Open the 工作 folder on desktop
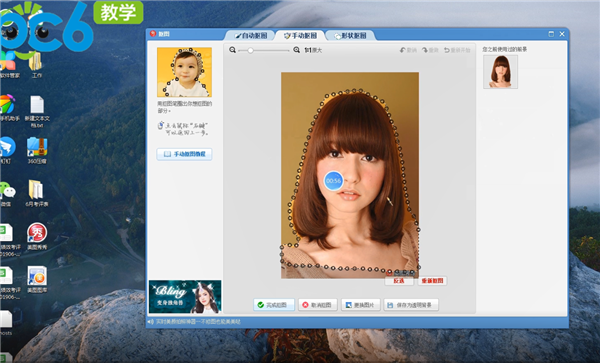This screenshot has width=600, height=363. point(36,65)
